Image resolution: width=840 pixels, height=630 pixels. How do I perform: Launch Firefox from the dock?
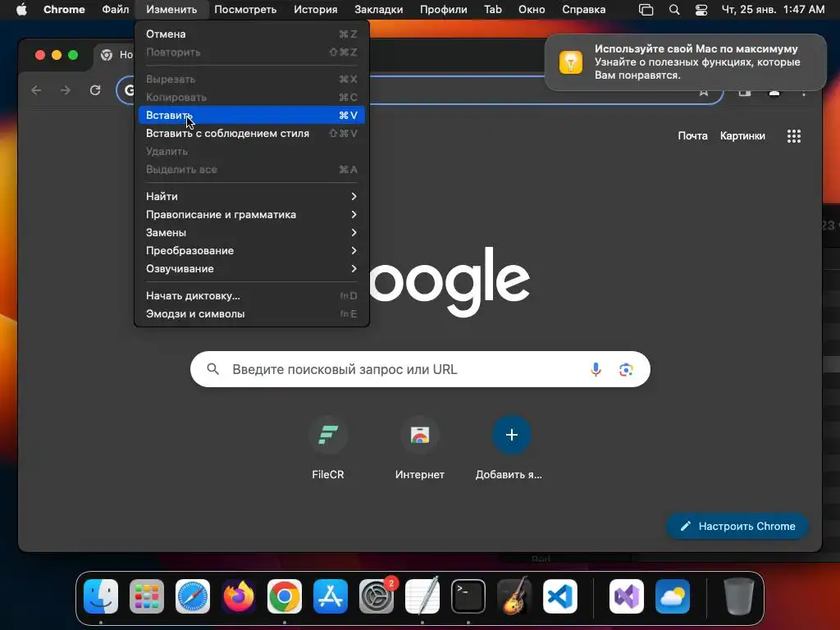pyautogui.click(x=239, y=596)
